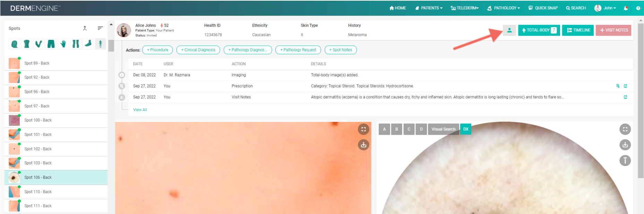Add a Clinical Diagnosis

point(198,50)
